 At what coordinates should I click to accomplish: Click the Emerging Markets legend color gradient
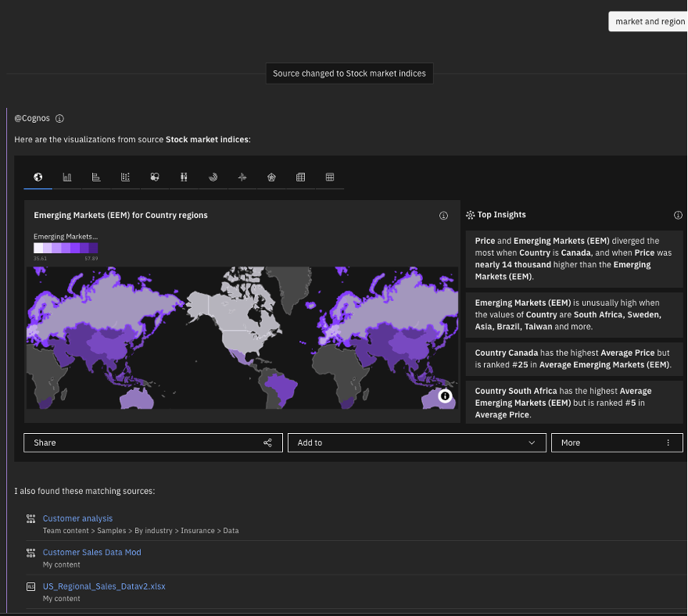pos(66,249)
